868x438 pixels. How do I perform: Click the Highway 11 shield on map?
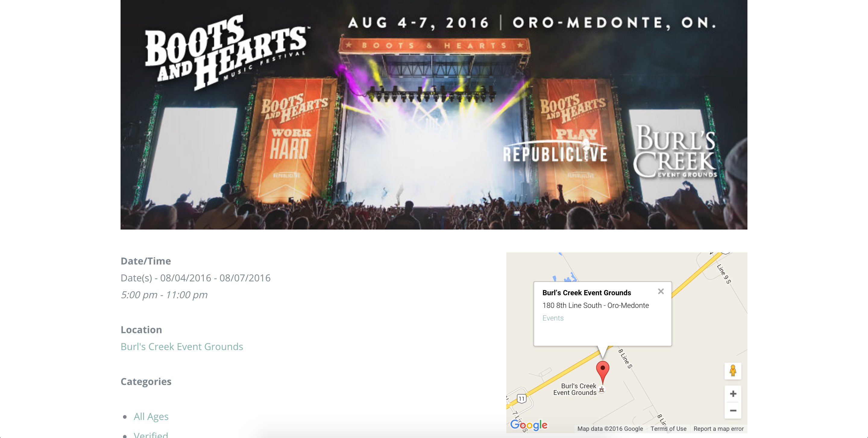[522, 399]
